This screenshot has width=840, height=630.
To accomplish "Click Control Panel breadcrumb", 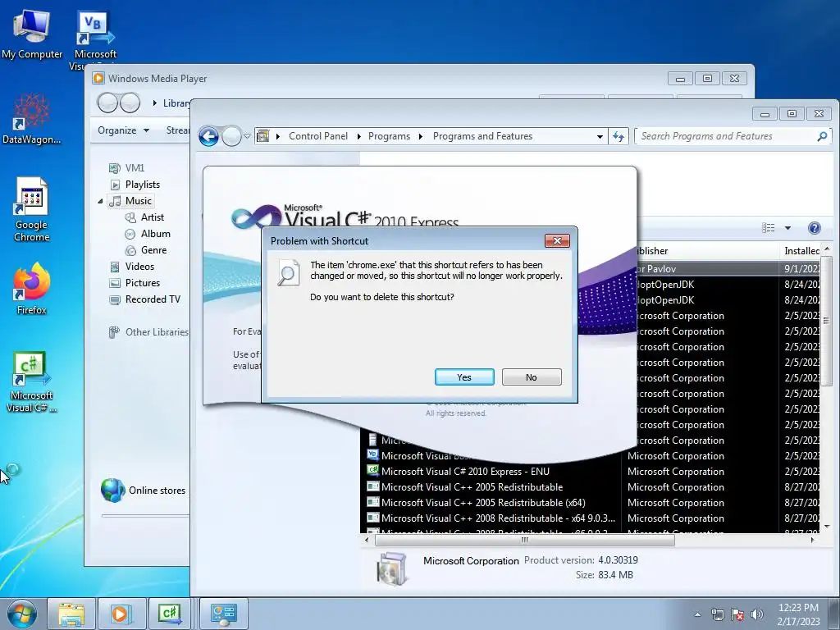I will pyautogui.click(x=318, y=136).
